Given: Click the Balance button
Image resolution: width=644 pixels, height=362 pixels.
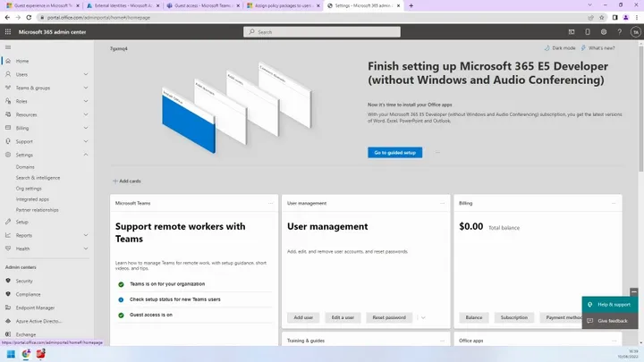Looking at the screenshot, I should [473, 317].
